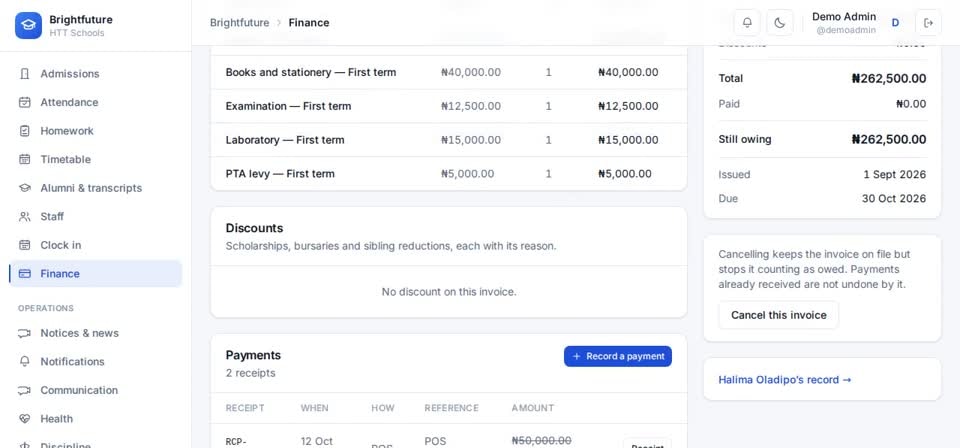Click the HOW column header
Screen dimensions: 960x448
(383, 408)
